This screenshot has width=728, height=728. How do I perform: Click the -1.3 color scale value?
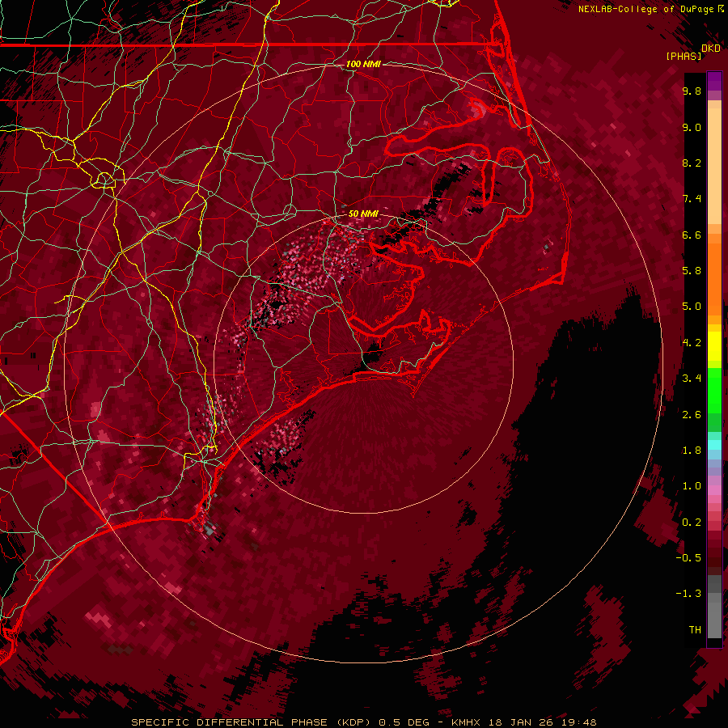pyautogui.click(x=689, y=594)
